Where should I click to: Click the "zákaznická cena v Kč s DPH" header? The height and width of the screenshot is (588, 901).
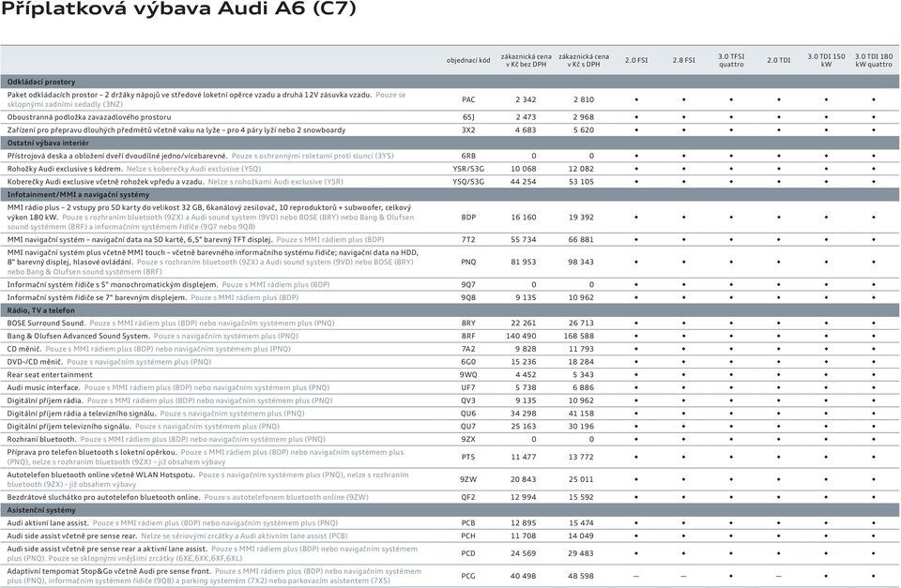[583, 60]
